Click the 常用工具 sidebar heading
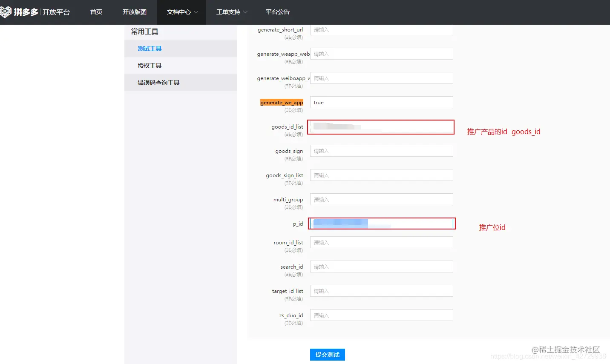The image size is (610, 364). 144,32
